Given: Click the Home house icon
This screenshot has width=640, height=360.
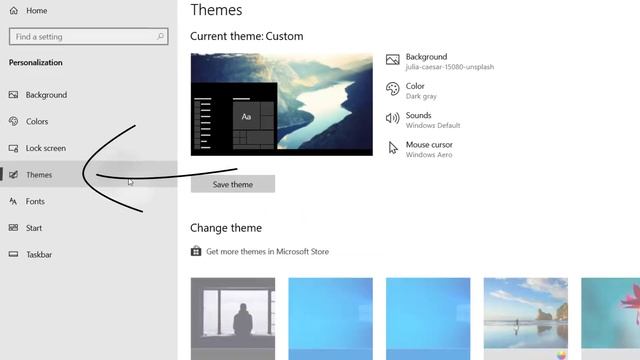Looking at the screenshot, I should (x=13, y=11).
